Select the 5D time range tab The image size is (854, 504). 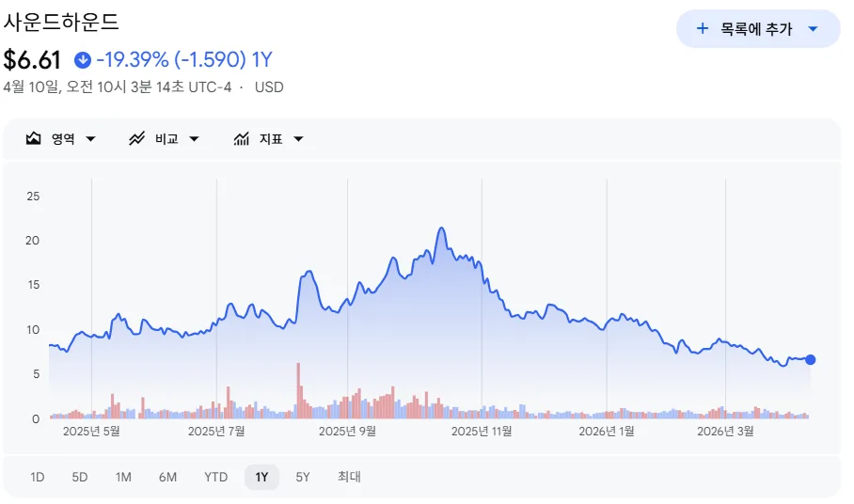coord(80,478)
